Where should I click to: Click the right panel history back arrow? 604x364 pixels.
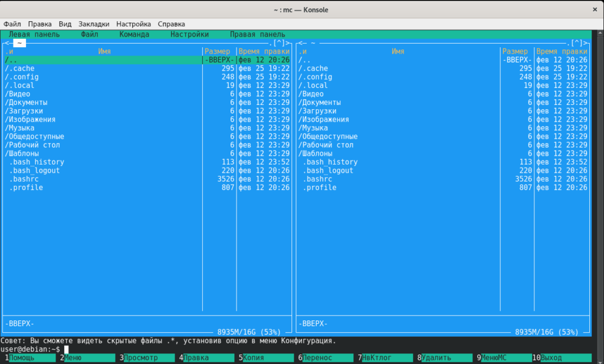[x=302, y=43]
